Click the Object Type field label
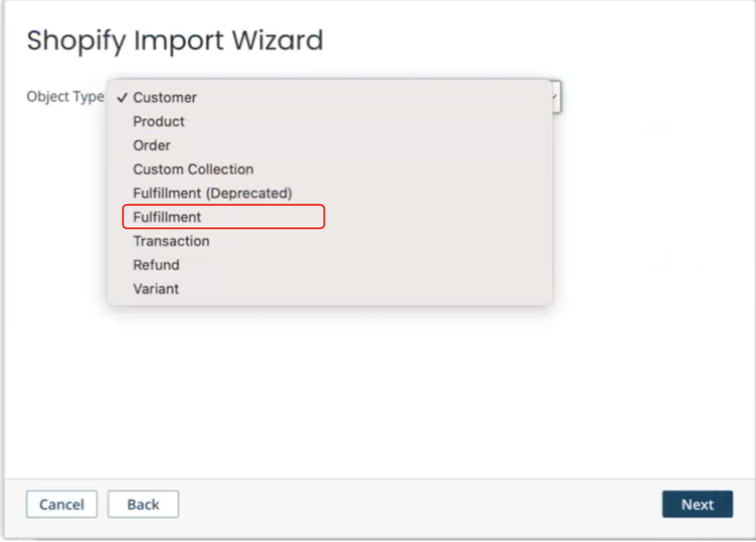Screen dimensions: 756x542 coord(65,97)
